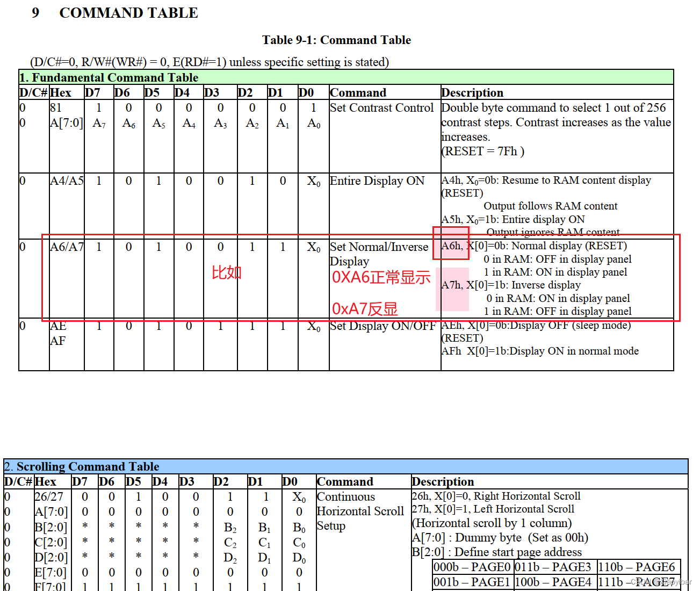Click the 'B[2:0]' hex cell in the Hex column
The height and width of the screenshot is (591, 700).
[50, 528]
